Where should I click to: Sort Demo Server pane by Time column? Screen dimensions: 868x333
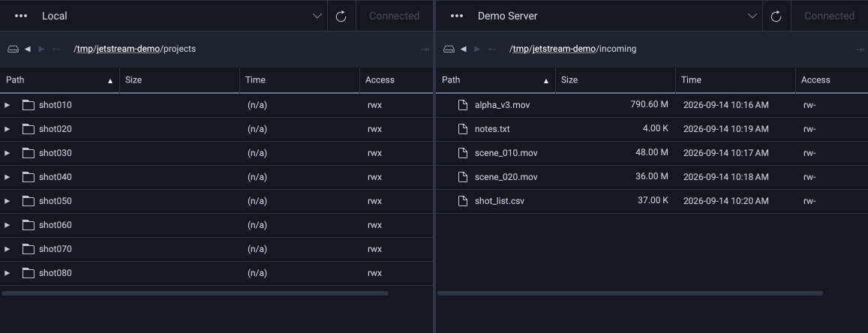pyautogui.click(x=735, y=80)
